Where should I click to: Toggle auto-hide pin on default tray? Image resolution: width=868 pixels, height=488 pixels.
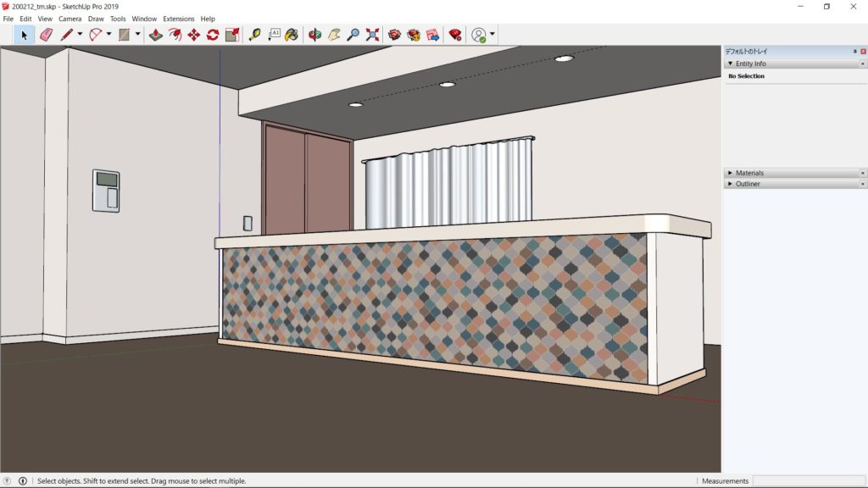tap(854, 52)
